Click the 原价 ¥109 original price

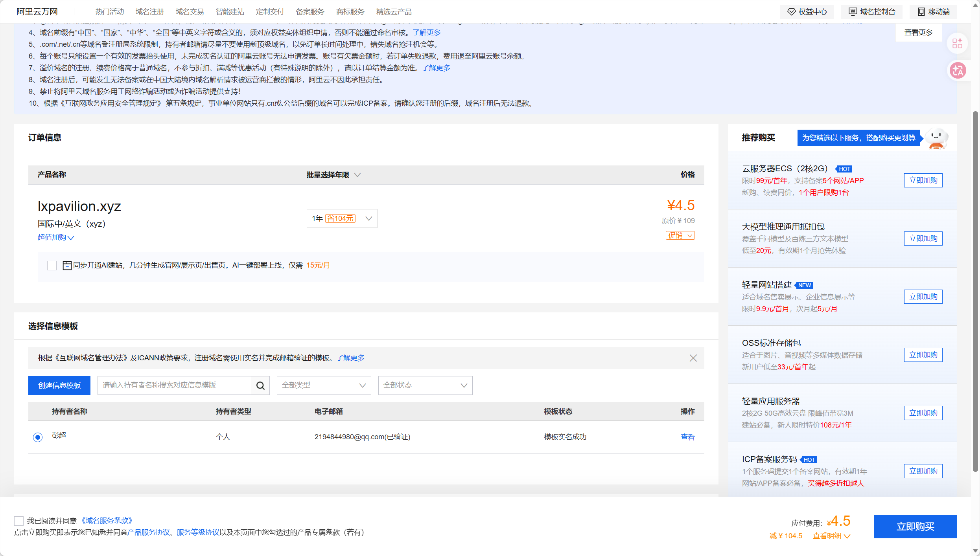pyautogui.click(x=678, y=221)
